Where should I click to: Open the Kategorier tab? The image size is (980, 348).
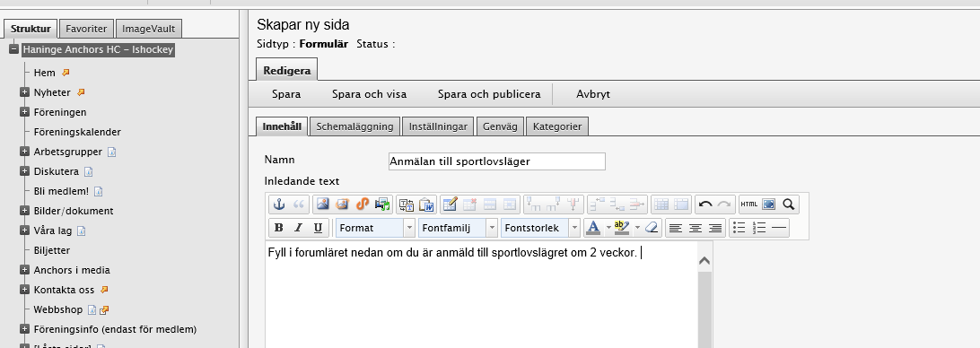point(557,126)
